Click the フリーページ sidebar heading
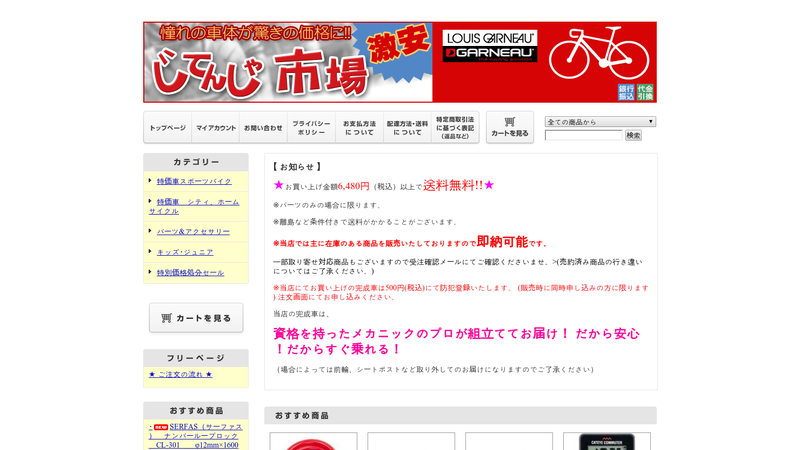800x450 pixels. (x=196, y=358)
